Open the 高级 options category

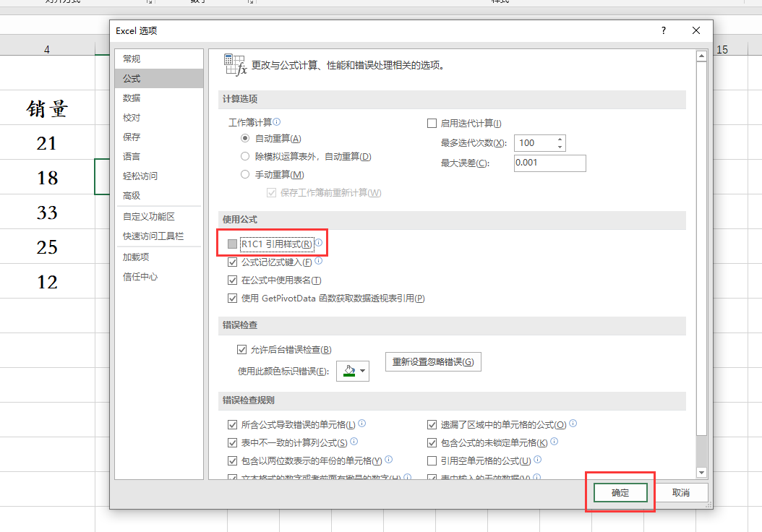(x=159, y=195)
